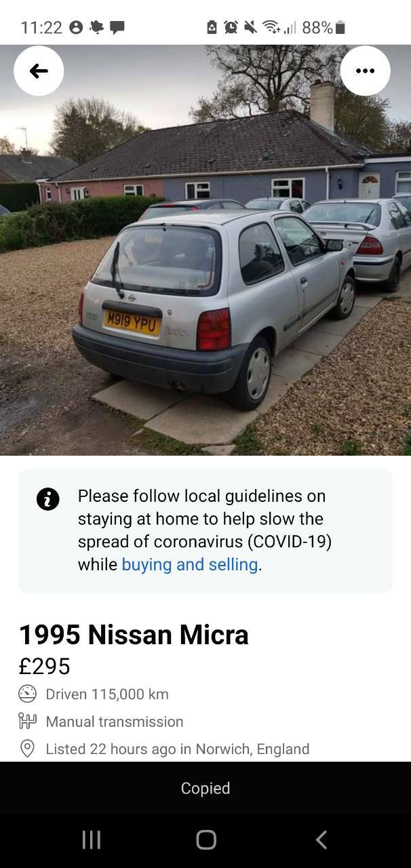The image size is (411, 868).
Task: Tap the battery 88% status indicator
Action: [x=324, y=27]
